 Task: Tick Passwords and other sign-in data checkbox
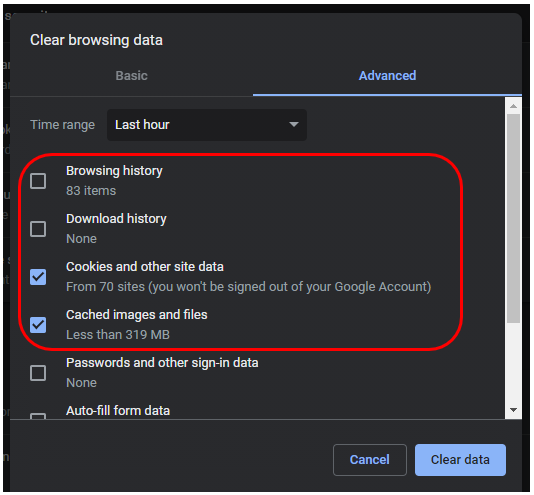point(38,373)
